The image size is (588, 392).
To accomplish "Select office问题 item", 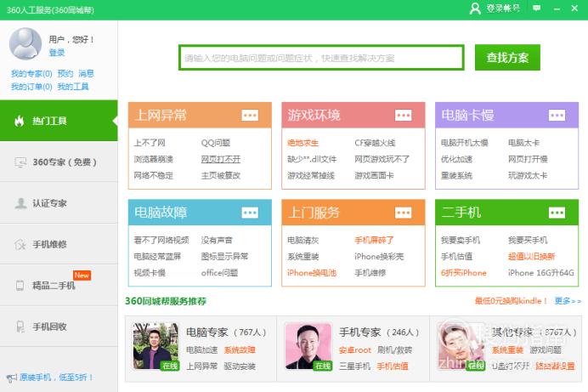I will pos(219,273).
